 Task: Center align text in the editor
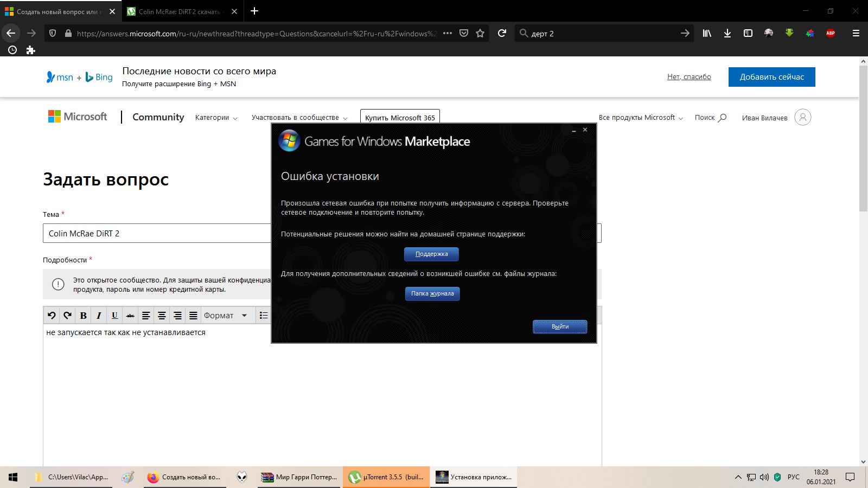coord(162,315)
